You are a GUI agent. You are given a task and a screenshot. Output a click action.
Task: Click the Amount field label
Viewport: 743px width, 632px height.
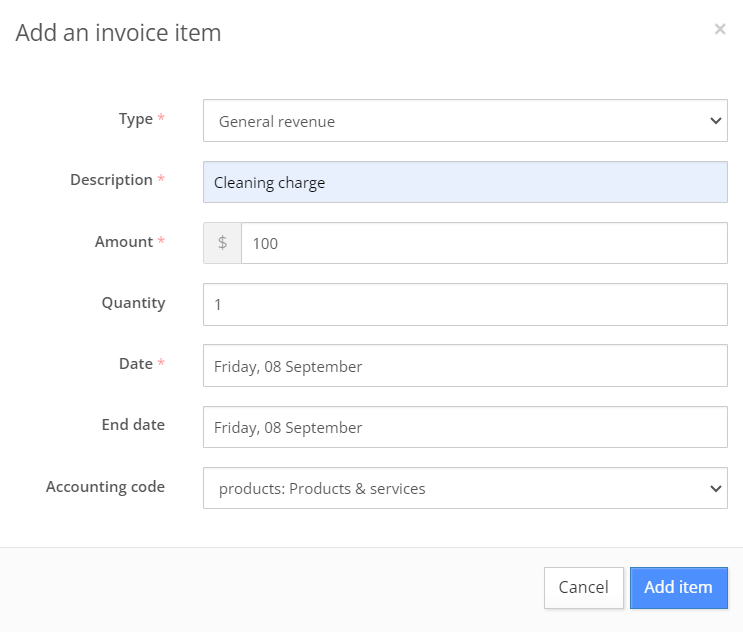coord(124,242)
